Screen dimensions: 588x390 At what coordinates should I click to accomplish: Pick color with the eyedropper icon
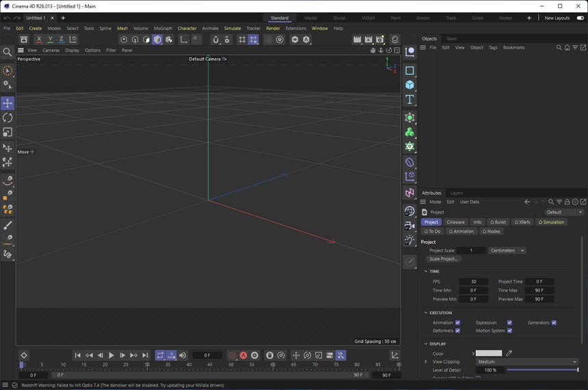point(509,353)
